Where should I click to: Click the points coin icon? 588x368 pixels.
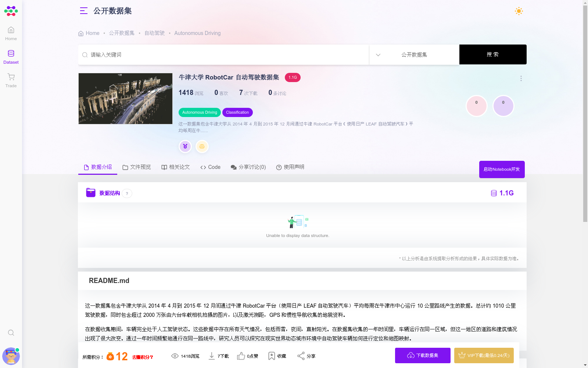click(x=110, y=356)
